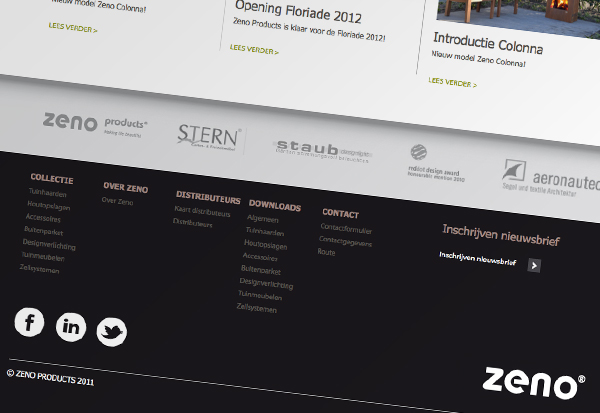
Task: Click the Inschrijven nieuwsbrief heading
Action: point(501,235)
